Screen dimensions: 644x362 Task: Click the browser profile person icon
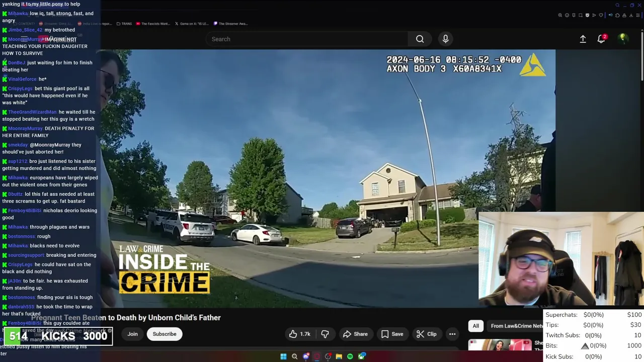(624, 15)
